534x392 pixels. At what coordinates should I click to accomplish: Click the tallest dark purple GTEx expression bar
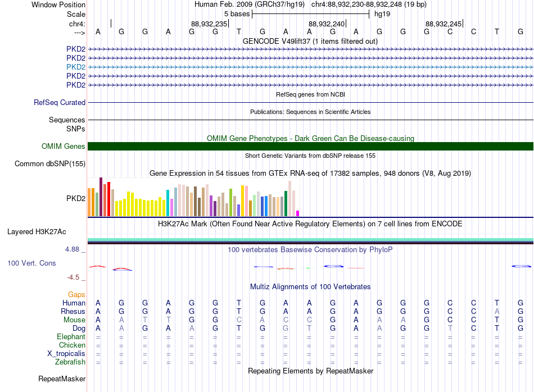(x=101, y=197)
